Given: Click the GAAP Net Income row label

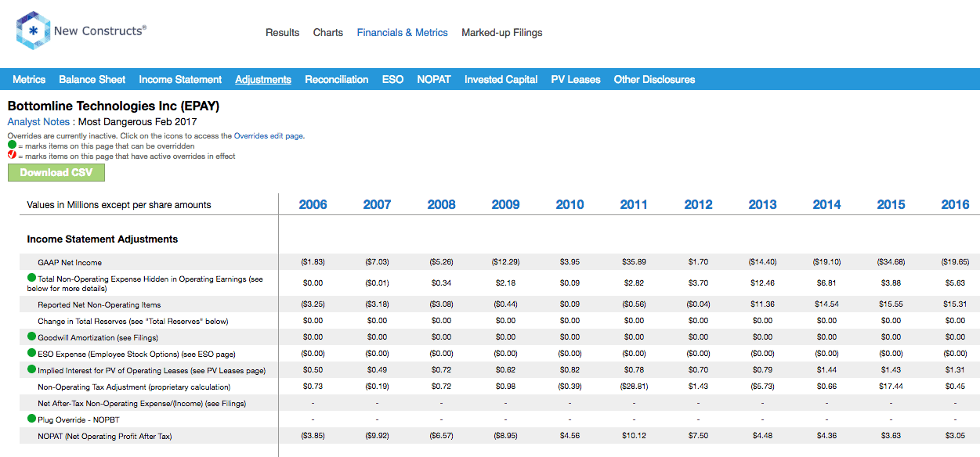Looking at the screenshot, I should pyautogui.click(x=70, y=262).
